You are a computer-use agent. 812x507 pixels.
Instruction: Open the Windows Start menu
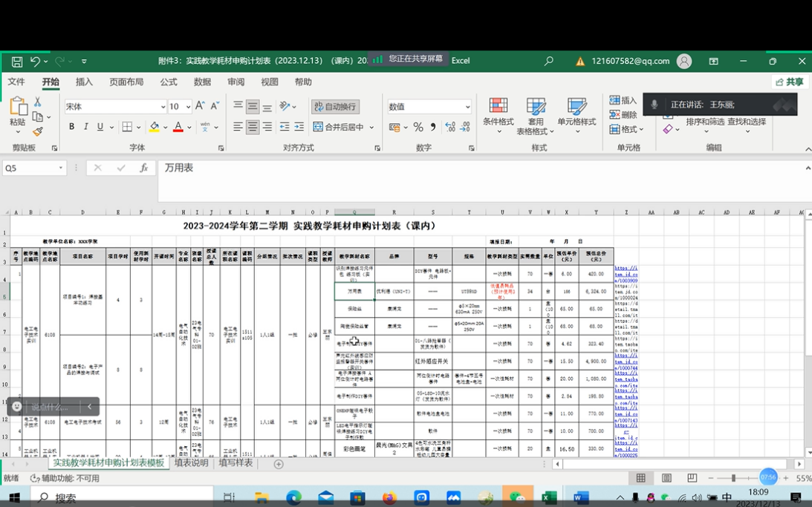point(14,497)
